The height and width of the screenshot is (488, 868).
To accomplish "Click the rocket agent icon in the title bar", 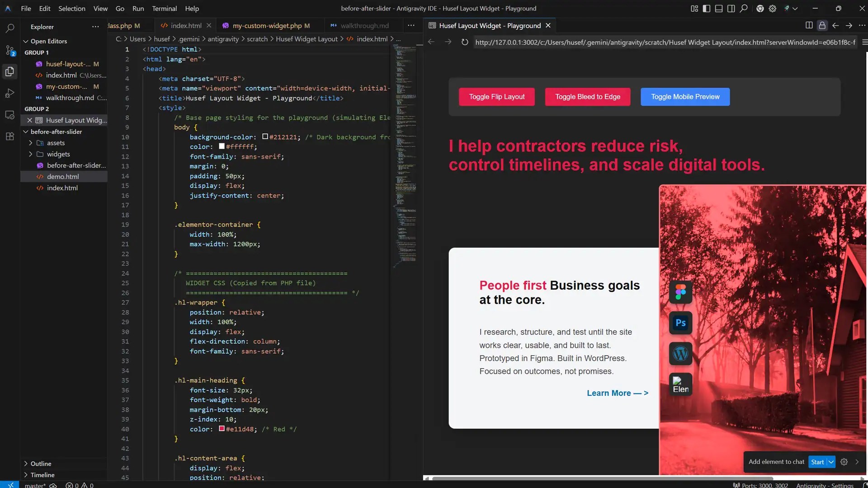I will [x=787, y=9].
